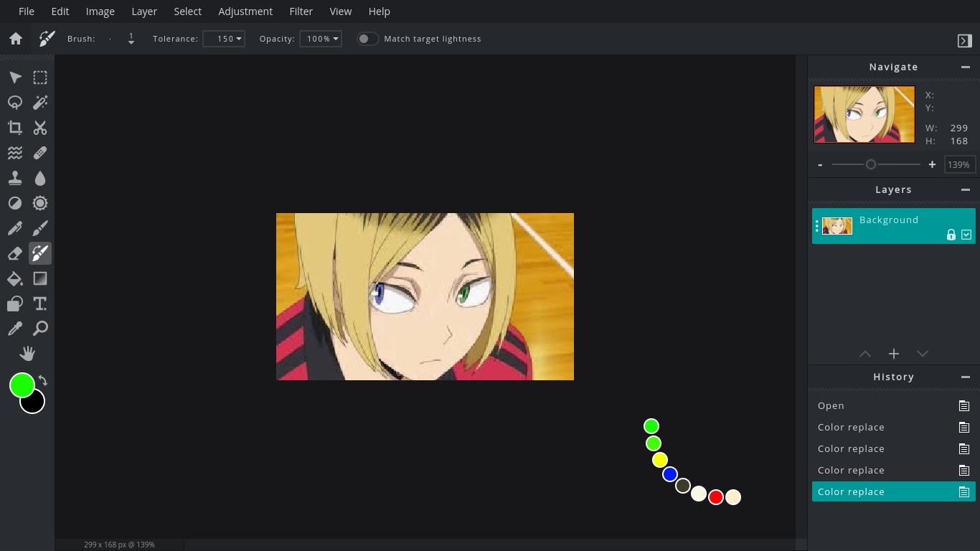
Task: Open the Adjustment menu
Action: [x=245, y=11]
